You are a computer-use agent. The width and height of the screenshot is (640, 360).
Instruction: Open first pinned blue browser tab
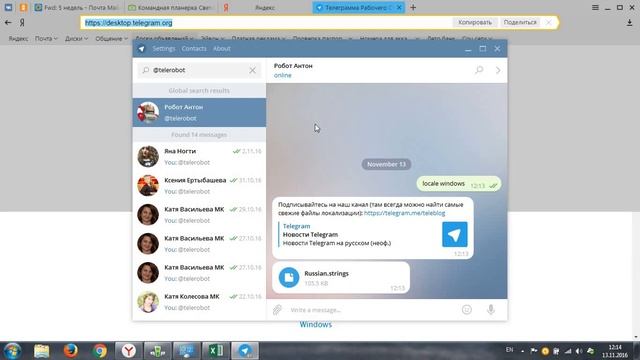point(8,7)
